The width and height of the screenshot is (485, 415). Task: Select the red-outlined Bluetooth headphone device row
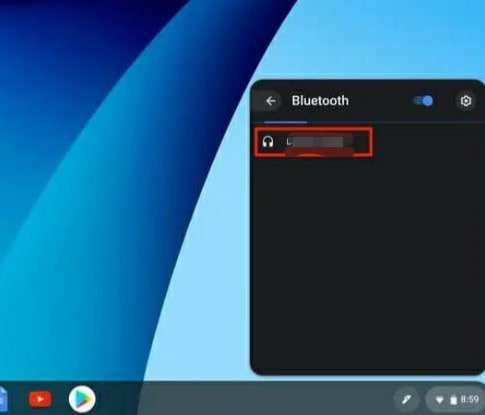point(313,142)
